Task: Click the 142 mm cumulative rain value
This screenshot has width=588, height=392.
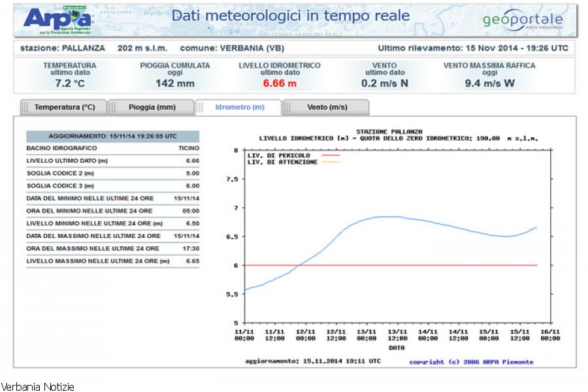Action: 175,84
